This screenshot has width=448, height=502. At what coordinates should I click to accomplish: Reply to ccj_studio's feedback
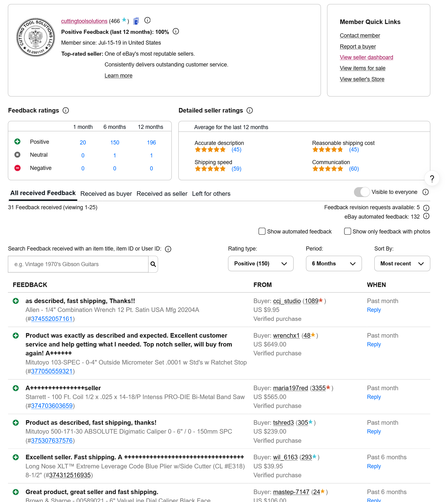(x=374, y=310)
